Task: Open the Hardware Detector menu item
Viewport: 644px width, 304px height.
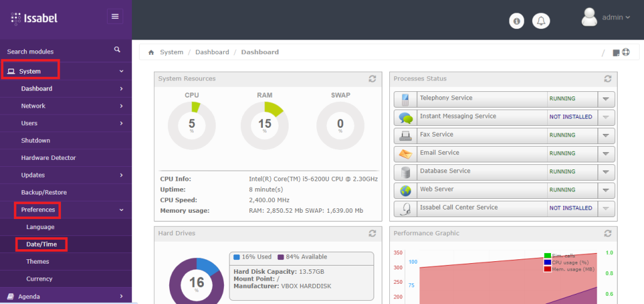Action: [48, 158]
